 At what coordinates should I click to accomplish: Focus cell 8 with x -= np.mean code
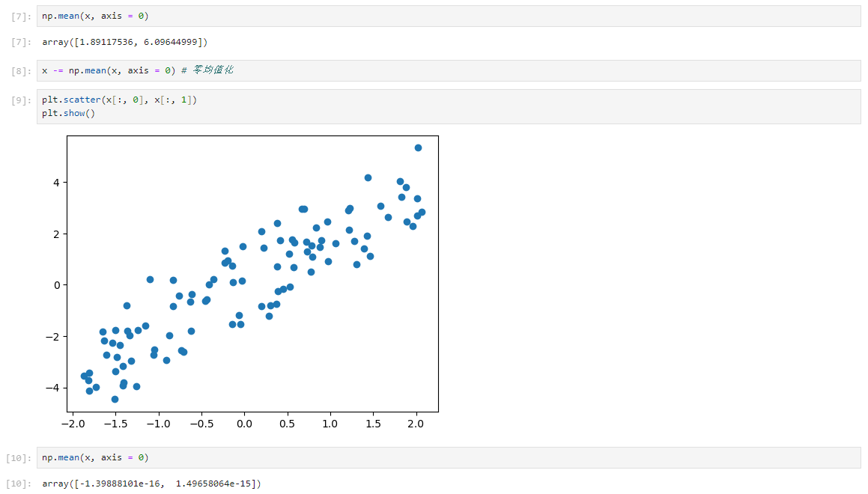click(449, 71)
